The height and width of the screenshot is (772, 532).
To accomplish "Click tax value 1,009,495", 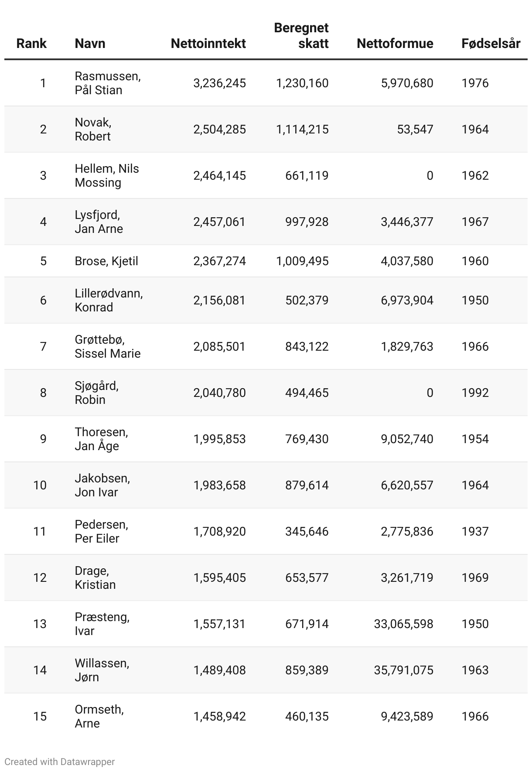I will click(x=302, y=261).
